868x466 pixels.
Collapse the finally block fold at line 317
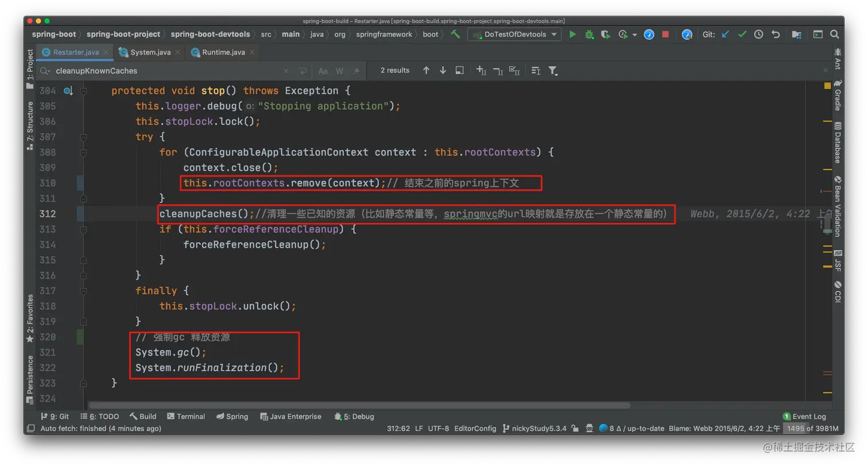(x=84, y=291)
